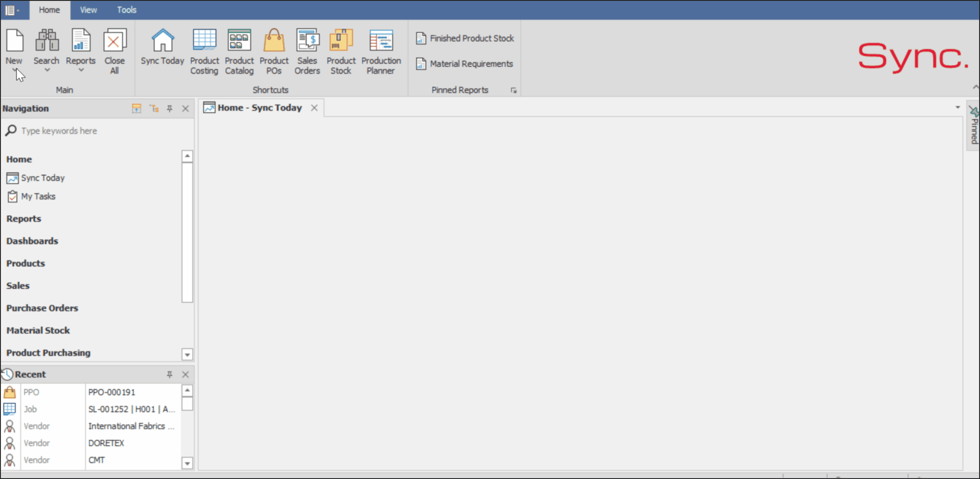Open the Sync Today shortcut
980x479 pixels.
click(x=163, y=47)
